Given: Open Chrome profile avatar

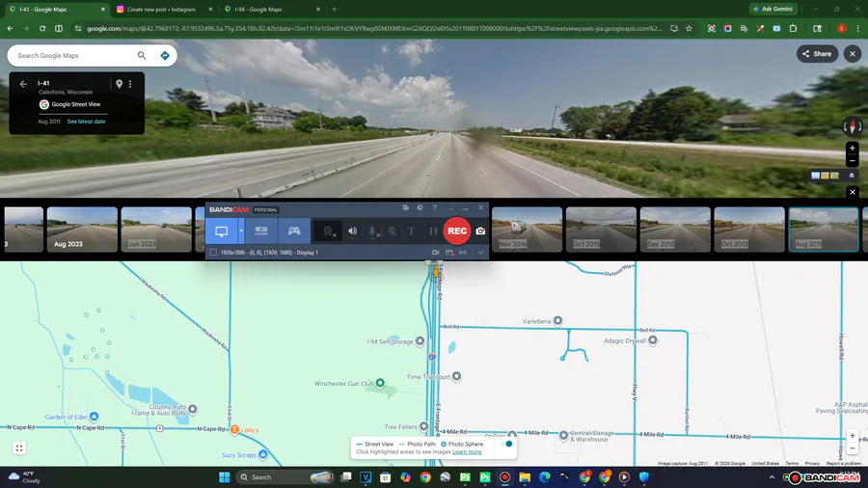Looking at the screenshot, I should coord(841,28).
